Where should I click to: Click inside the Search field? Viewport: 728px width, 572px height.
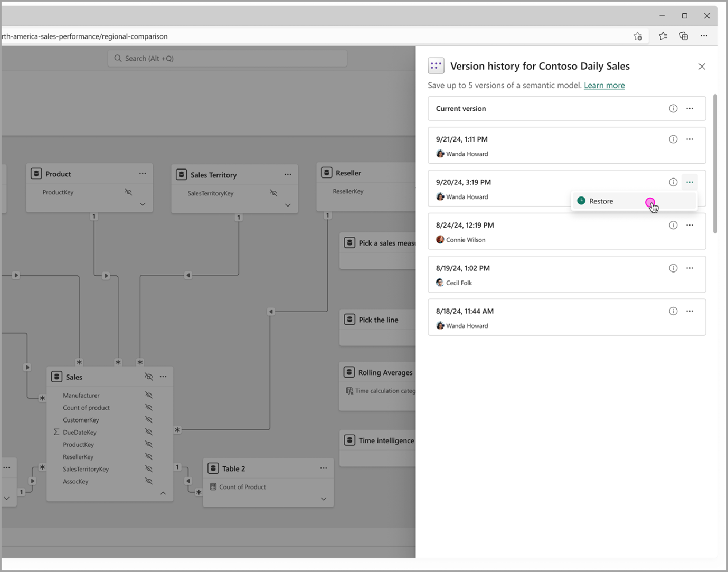(x=227, y=58)
